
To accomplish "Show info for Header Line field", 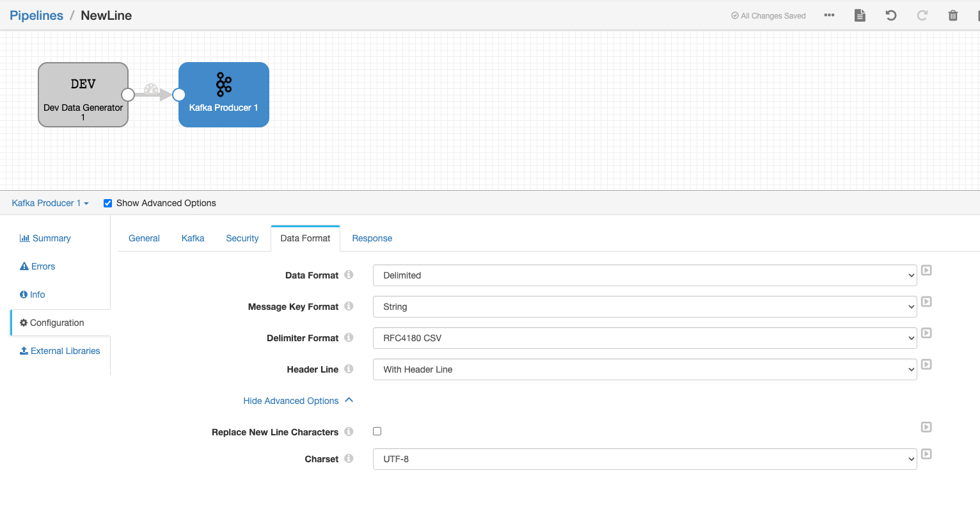I will click(x=349, y=369).
